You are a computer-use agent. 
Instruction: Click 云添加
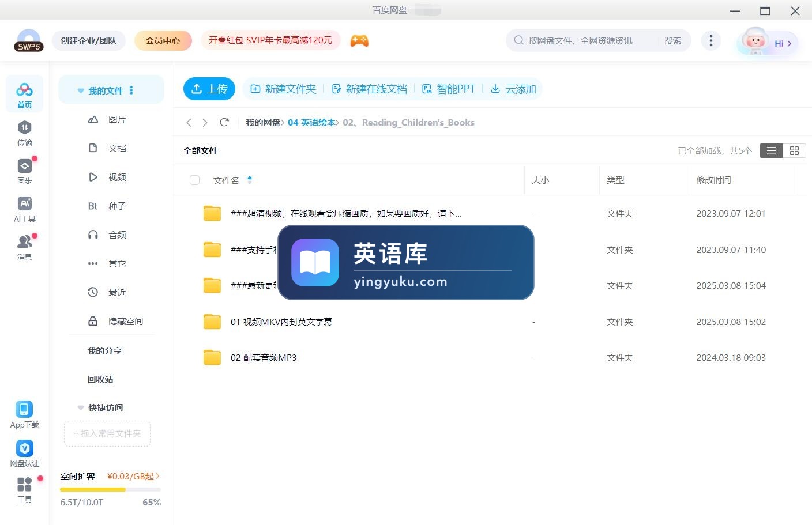pyautogui.click(x=513, y=89)
